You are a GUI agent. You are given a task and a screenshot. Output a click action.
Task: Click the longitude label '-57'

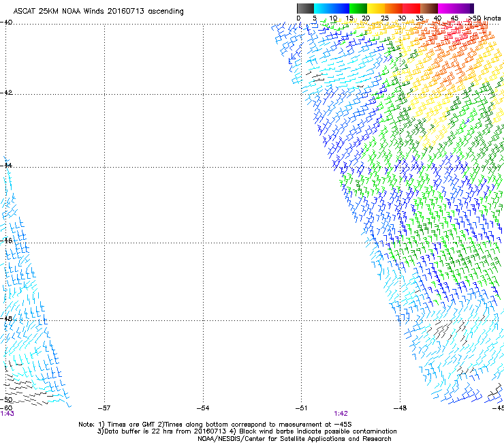[x=104, y=408]
